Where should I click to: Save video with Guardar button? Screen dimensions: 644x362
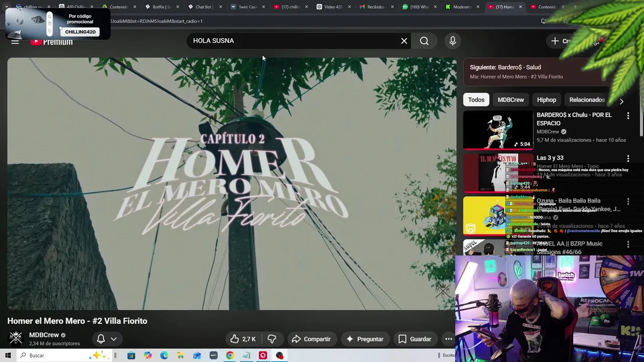tap(415, 339)
